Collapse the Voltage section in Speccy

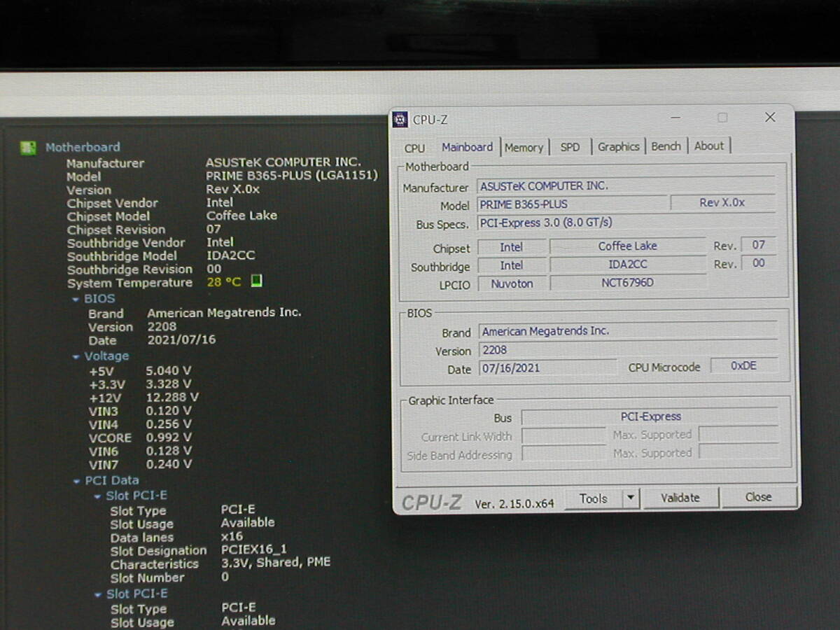point(76,357)
